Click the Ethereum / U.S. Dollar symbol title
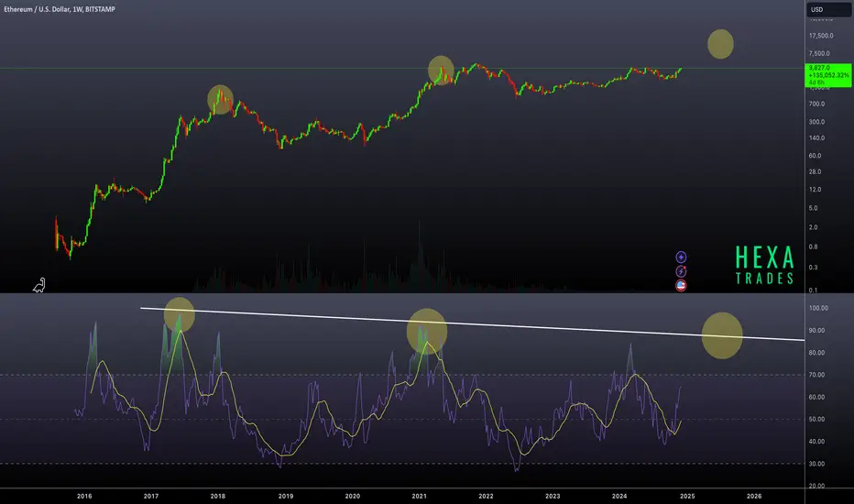Image resolution: width=854 pixels, height=504 pixels. point(60,9)
